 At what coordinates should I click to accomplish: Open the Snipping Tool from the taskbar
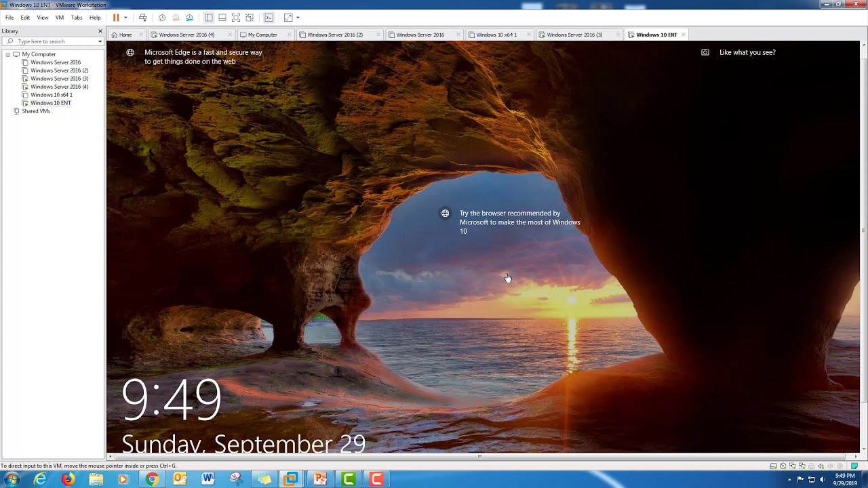pos(235,479)
